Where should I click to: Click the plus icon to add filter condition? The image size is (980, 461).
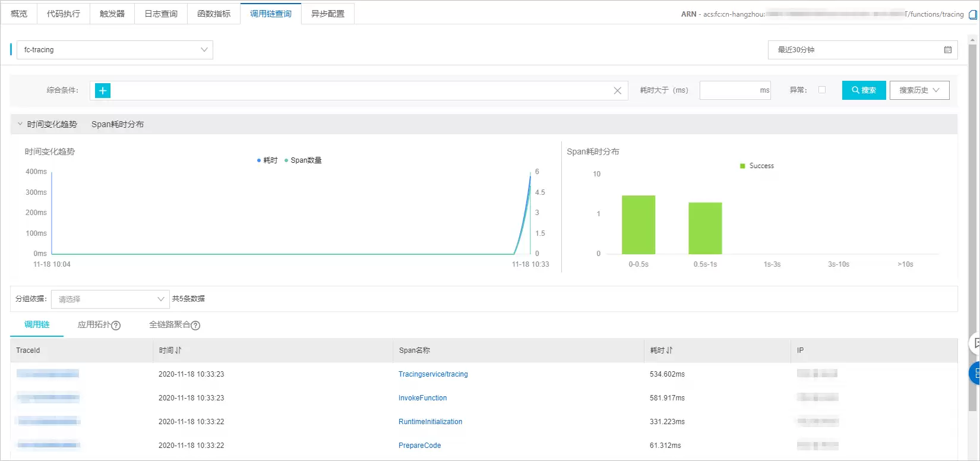coord(103,90)
